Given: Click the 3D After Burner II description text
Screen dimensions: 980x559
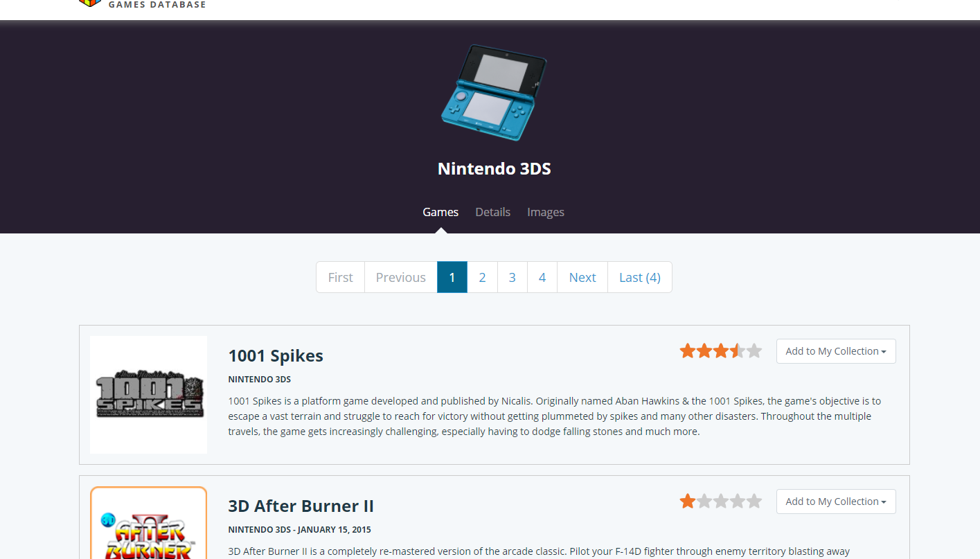Looking at the screenshot, I should tap(540, 552).
